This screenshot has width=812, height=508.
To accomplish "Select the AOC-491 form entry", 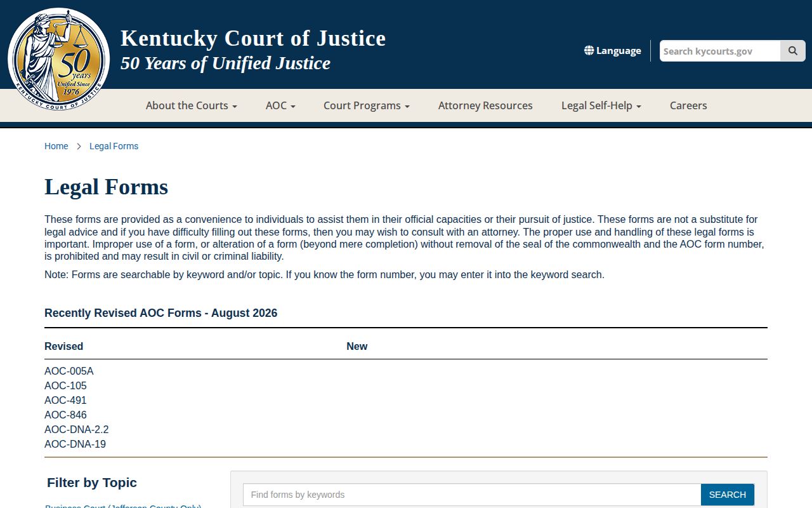I will pyautogui.click(x=65, y=400).
